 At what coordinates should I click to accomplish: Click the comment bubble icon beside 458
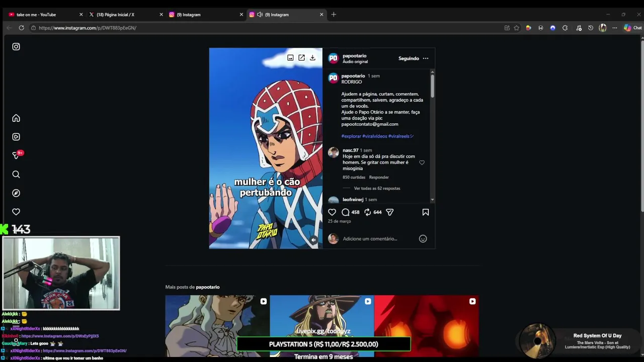346,212
